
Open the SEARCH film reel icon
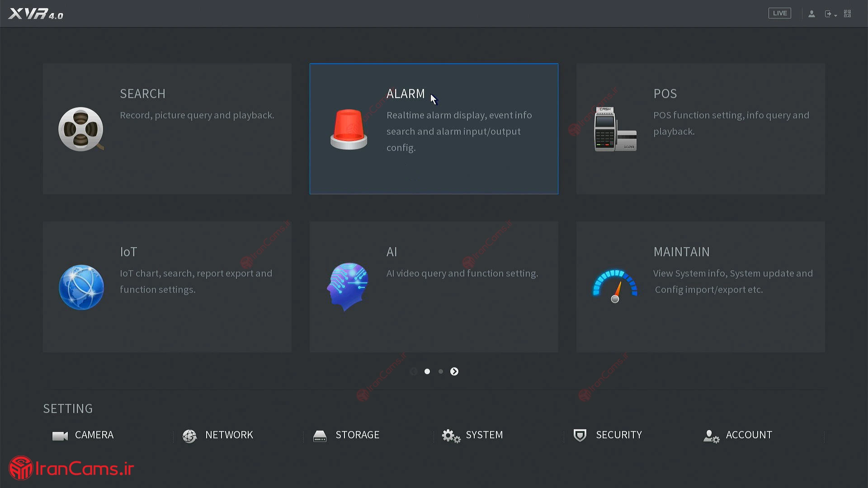point(81,129)
